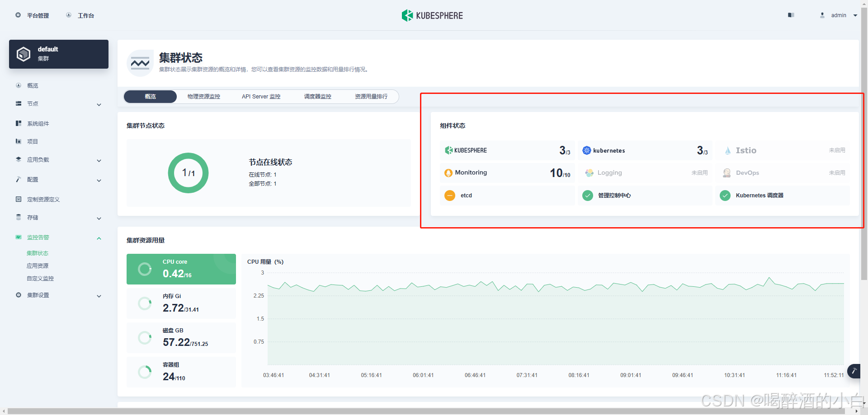Open the 自定义监控 sidebar sub-item
868x415 pixels.
coord(40,279)
